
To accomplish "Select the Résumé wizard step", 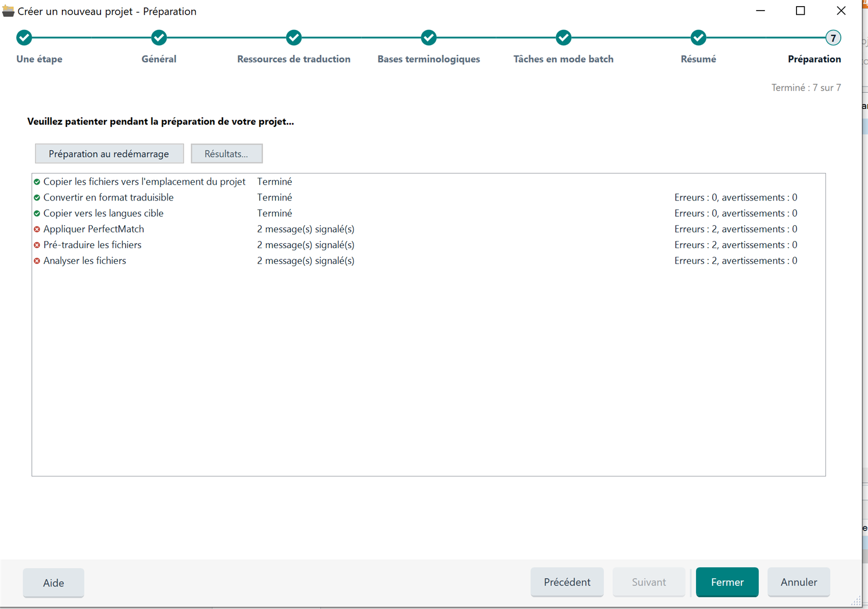I will coord(698,37).
